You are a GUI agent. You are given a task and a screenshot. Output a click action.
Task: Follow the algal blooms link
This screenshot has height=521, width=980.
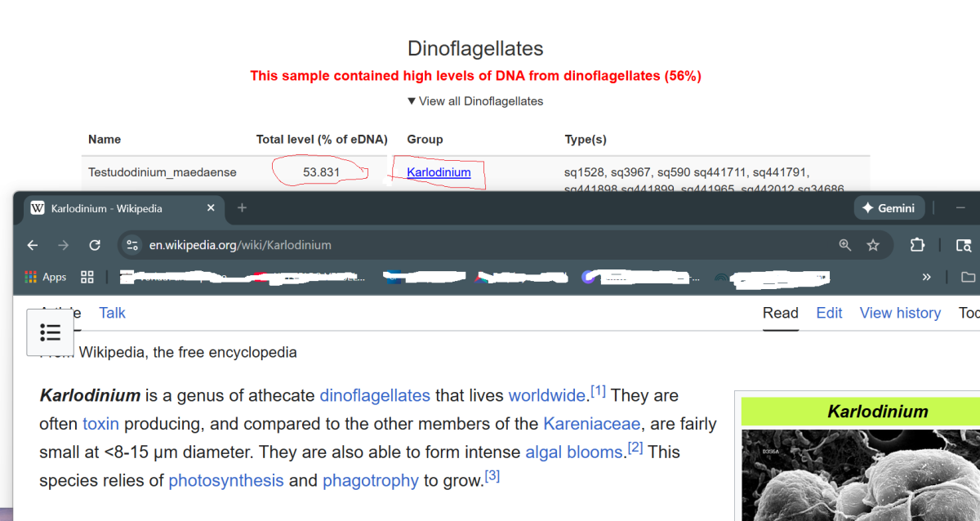pos(573,452)
